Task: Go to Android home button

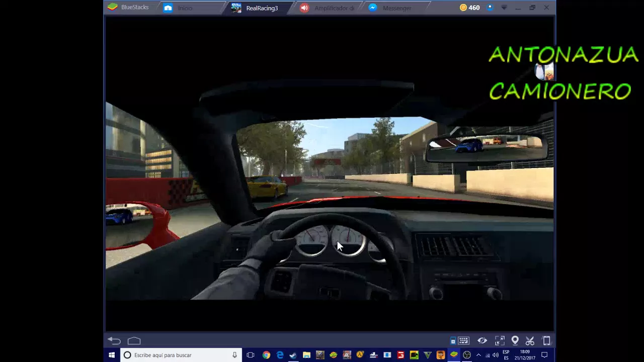Action: point(134,340)
